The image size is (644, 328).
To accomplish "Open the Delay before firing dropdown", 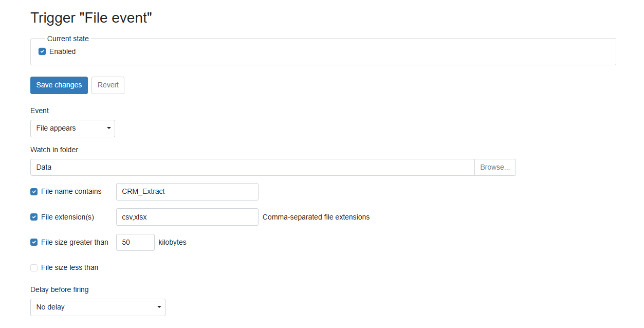I will point(98,307).
